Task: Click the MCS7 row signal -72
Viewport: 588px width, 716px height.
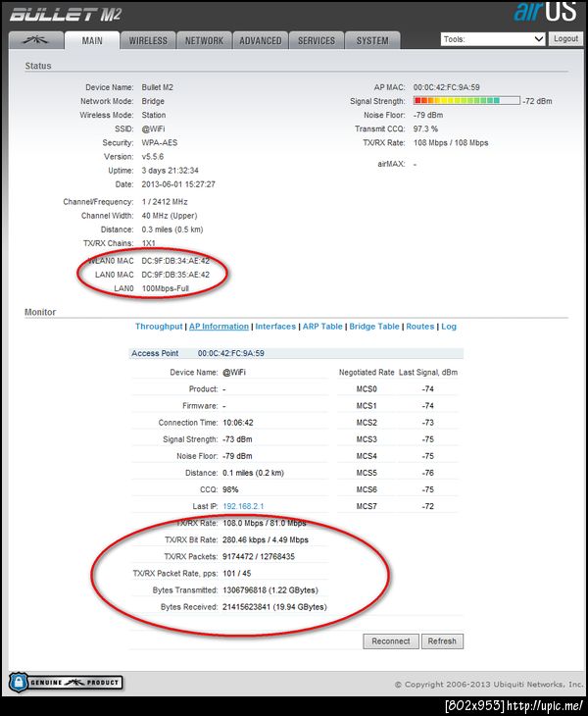Action: [x=428, y=506]
